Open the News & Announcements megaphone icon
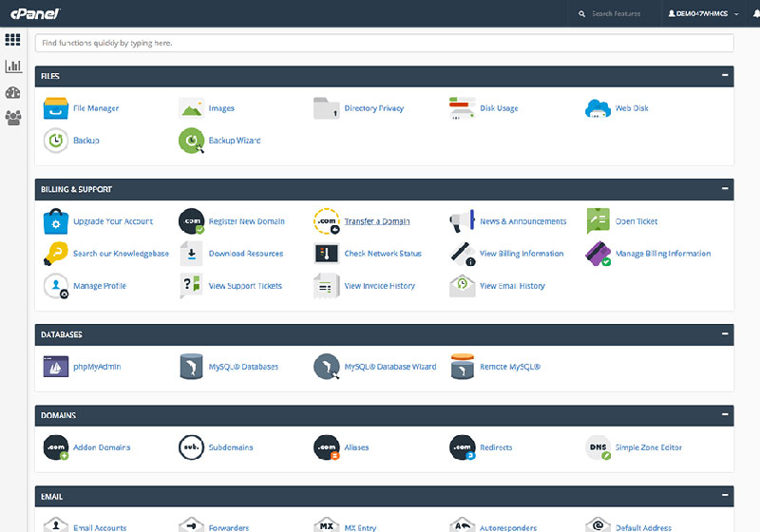The height and width of the screenshot is (532, 760). pos(462,221)
